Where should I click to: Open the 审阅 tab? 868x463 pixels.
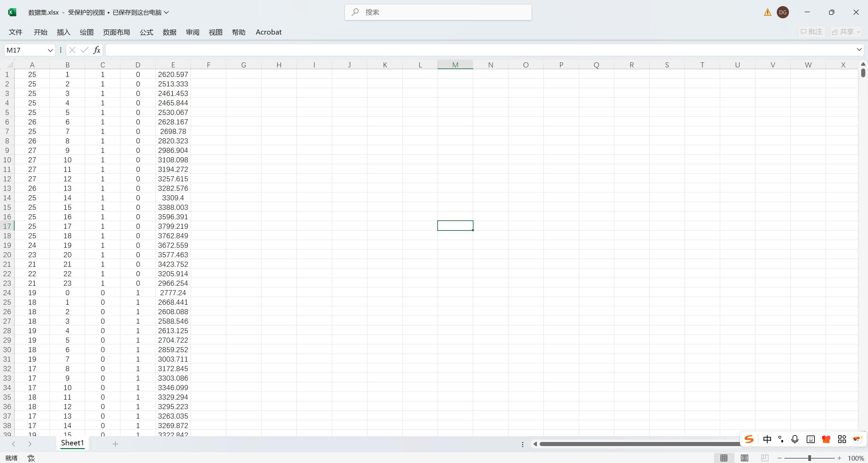pyautogui.click(x=192, y=32)
